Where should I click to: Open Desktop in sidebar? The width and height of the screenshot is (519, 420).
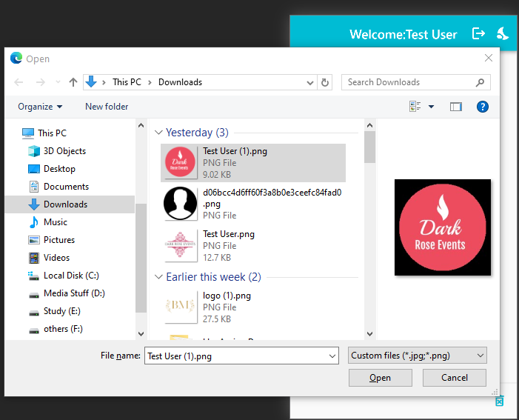[59, 169]
